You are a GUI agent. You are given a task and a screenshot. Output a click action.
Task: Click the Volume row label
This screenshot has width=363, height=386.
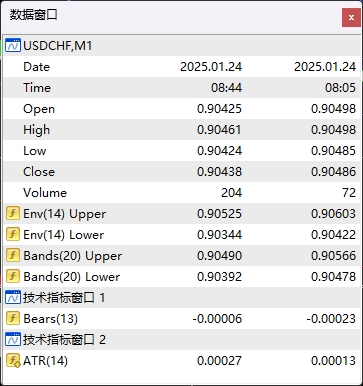(x=45, y=193)
